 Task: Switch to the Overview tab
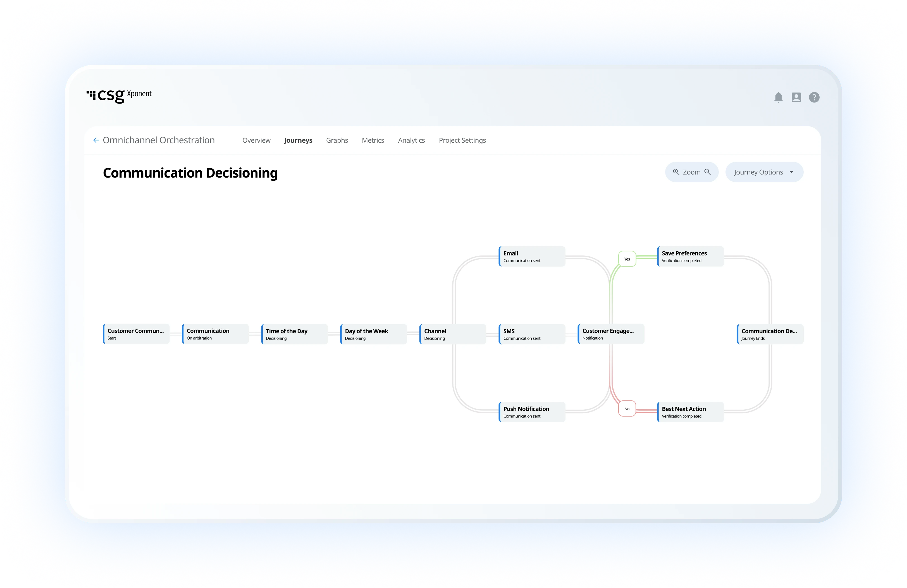tap(256, 140)
